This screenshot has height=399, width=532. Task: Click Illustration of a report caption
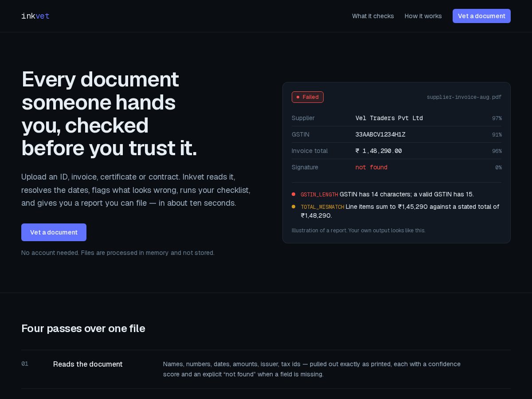point(359,231)
